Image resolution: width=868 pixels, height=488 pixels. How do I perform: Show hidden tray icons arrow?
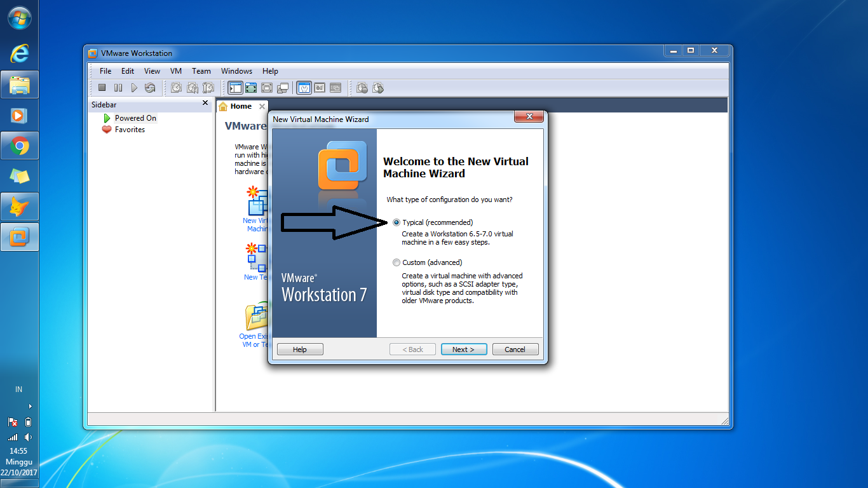pos(30,406)
